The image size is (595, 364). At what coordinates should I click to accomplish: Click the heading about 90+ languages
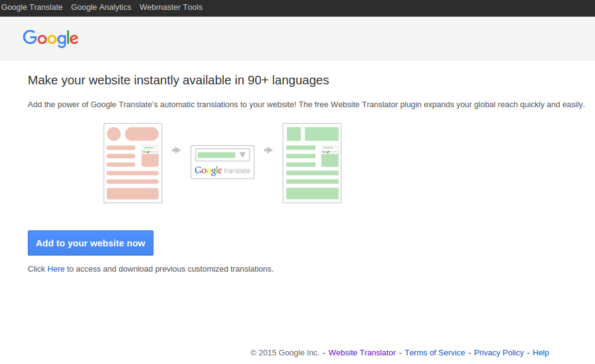(178, 81)
